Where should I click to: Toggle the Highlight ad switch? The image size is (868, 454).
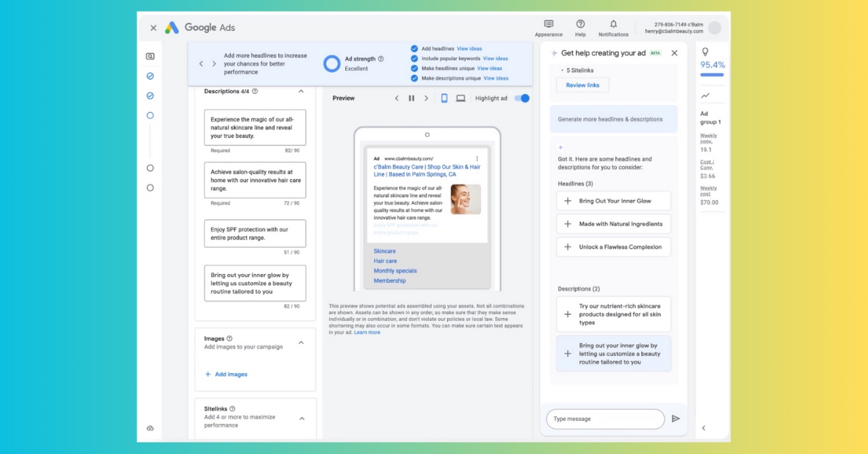[x=522, y=98]
